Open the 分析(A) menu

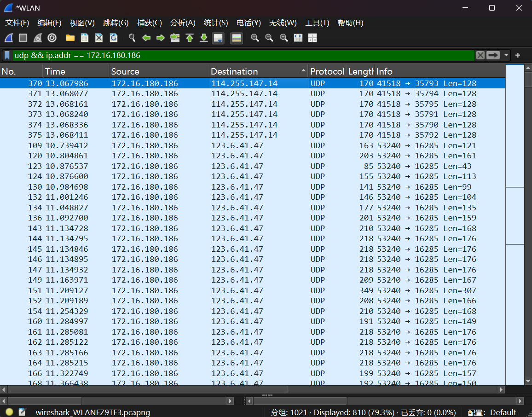pyautogui.click(x=183, y=23)
